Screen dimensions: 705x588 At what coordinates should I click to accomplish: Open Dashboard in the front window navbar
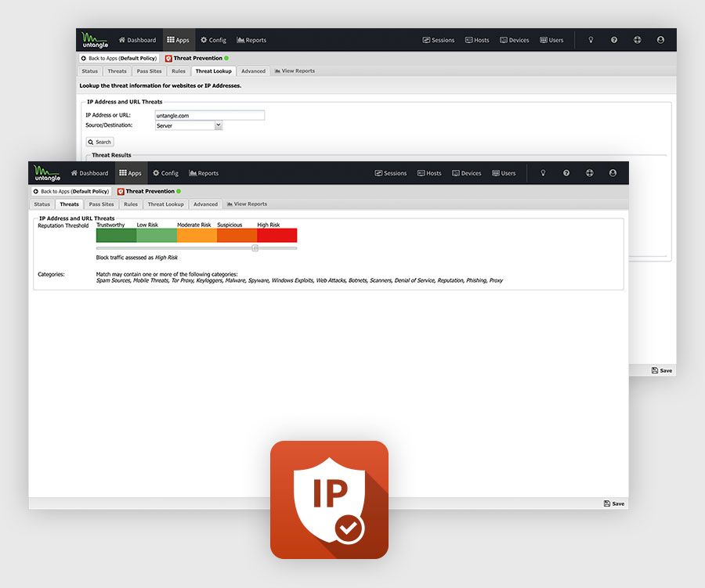pyautogui.click(x=89, y=173)
